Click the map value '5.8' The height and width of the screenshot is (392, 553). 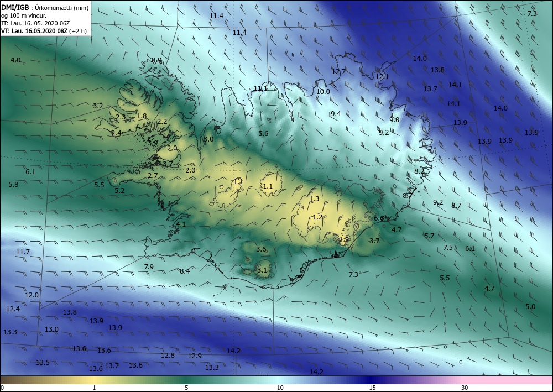(13, 184)
